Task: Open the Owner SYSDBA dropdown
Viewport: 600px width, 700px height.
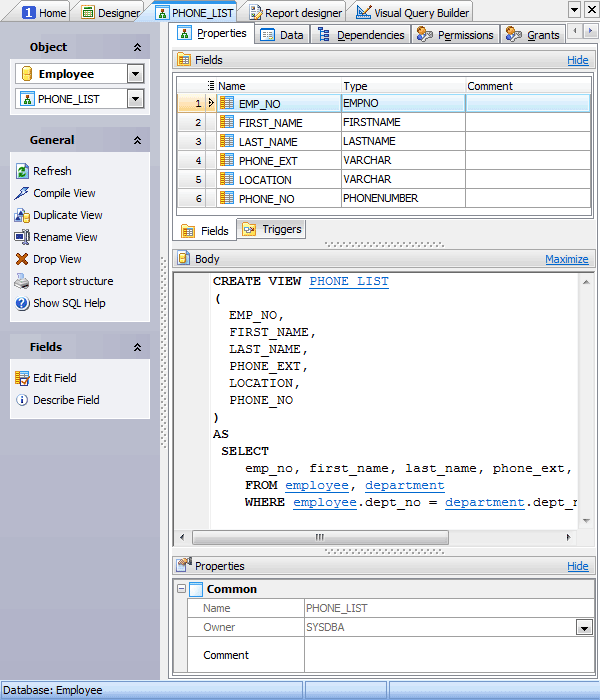Action: click(x=583, y=628)
